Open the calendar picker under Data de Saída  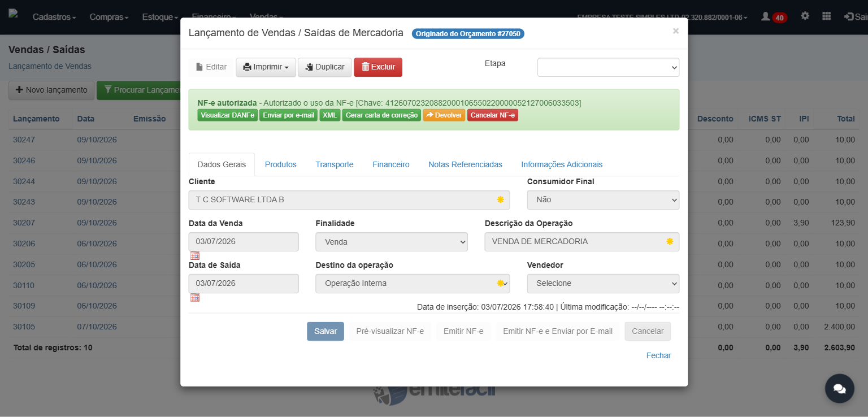point(195,297)
